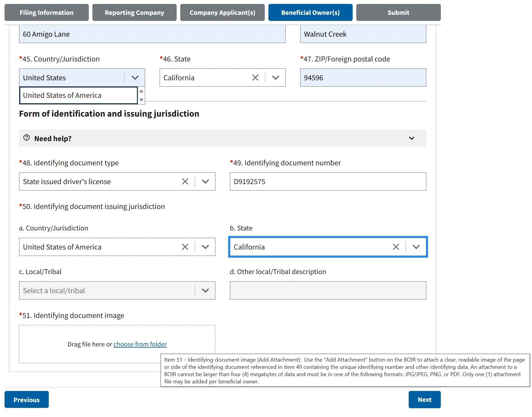
Task: Open the Identifying document type dropdown
Action: pos(205,181)
